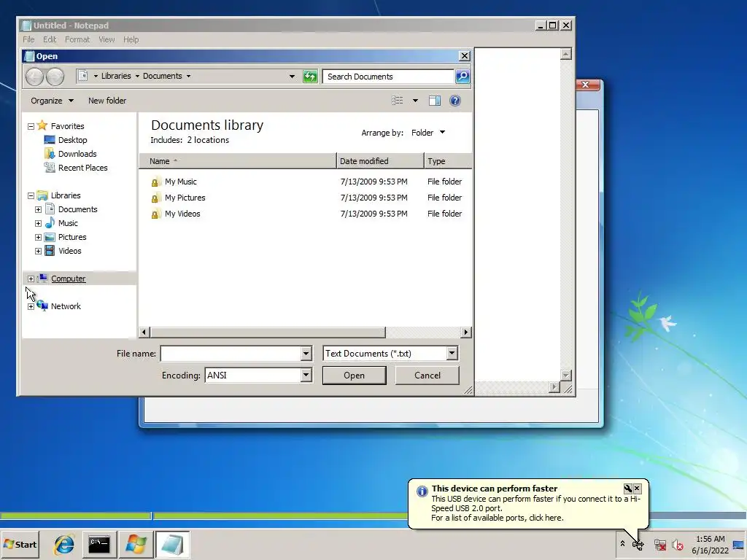Select the My Videos folder lock icon
This screenshot has width=747, height=560.
click(155, 214)
